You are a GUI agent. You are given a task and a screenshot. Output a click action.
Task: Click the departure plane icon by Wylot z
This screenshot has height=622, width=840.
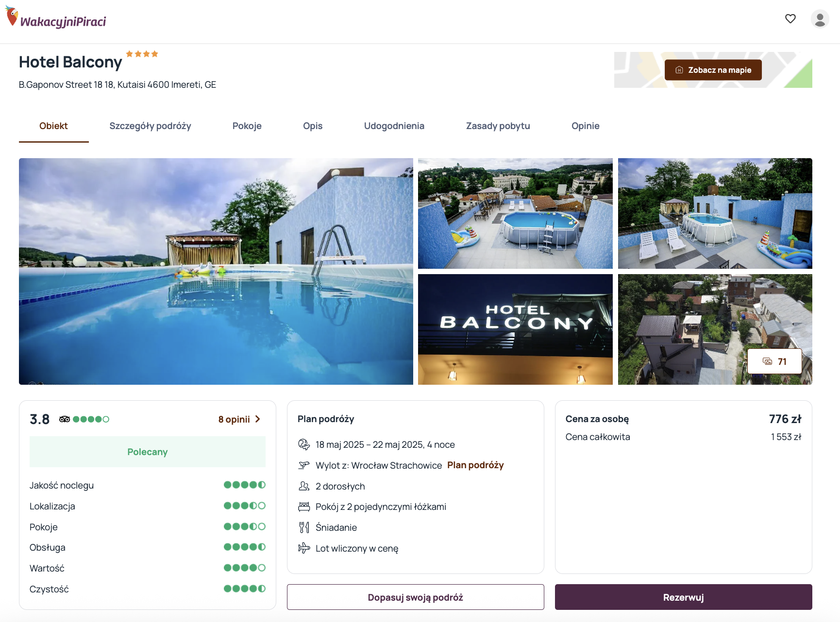click(x=304, y=465)
